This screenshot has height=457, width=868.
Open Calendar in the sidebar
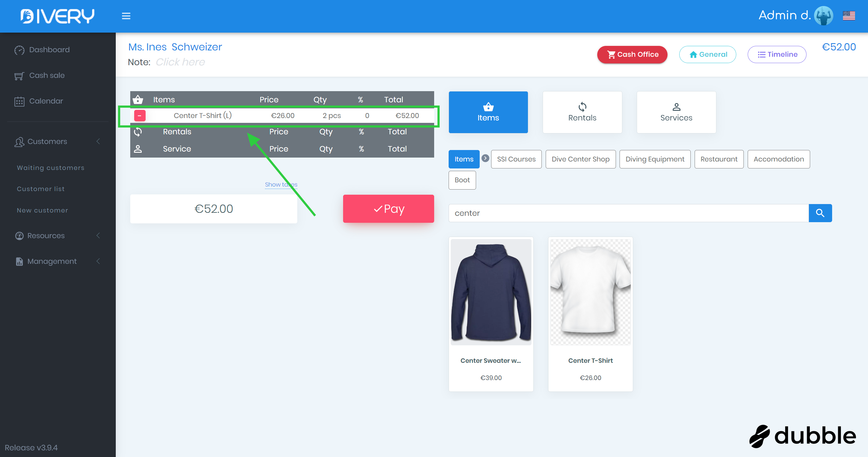[46, 101]
